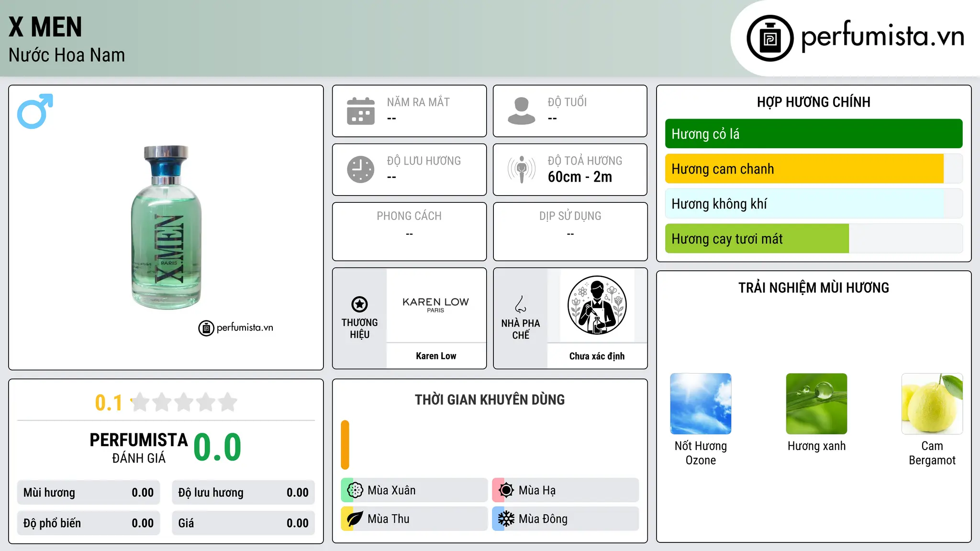Select the Mùa Hạ season row
This screenshot has width=980, height=551.
click(x=566, y=490)
